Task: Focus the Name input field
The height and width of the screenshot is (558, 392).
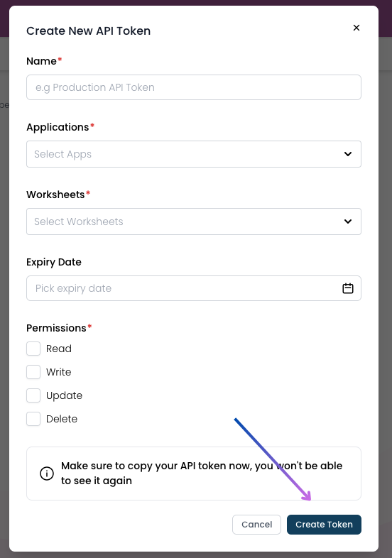Action: [x=194, y=87]
